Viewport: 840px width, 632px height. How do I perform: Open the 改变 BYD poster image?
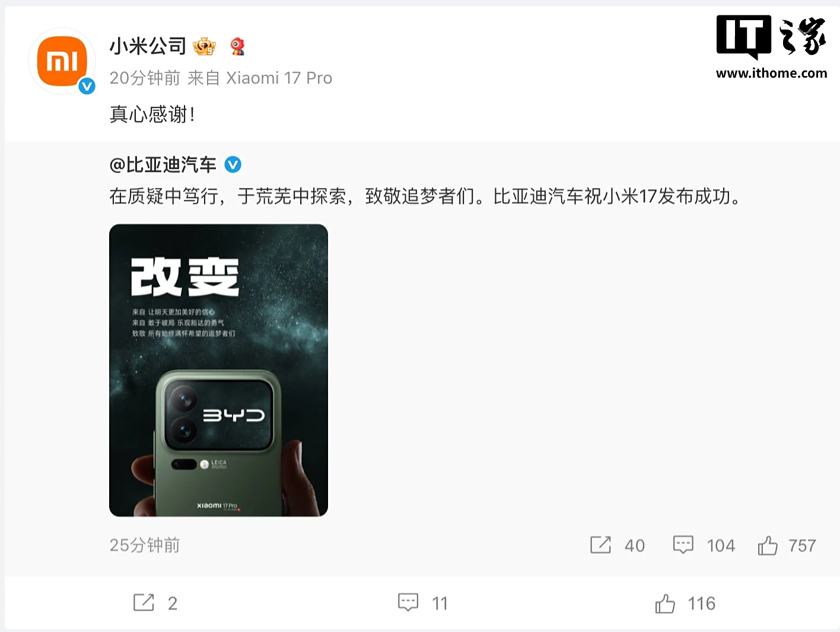(218, 371)
